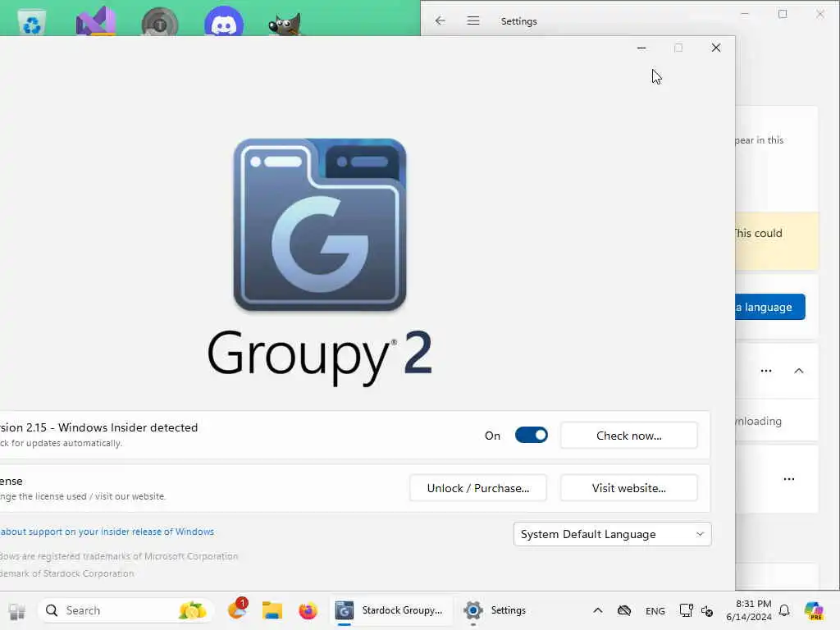The width and height of the screenshot is (840, 630).
Task: Show hidden system tray icons
Action: 598,610
